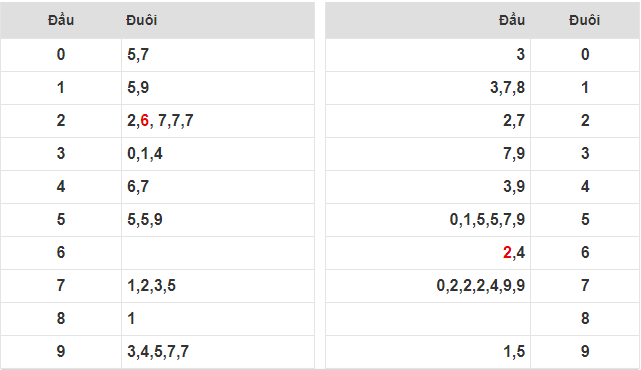Screen dimensions: 641x370
Task: Select the left cell with 3,4,5,7,7
Action: (218, 352)
